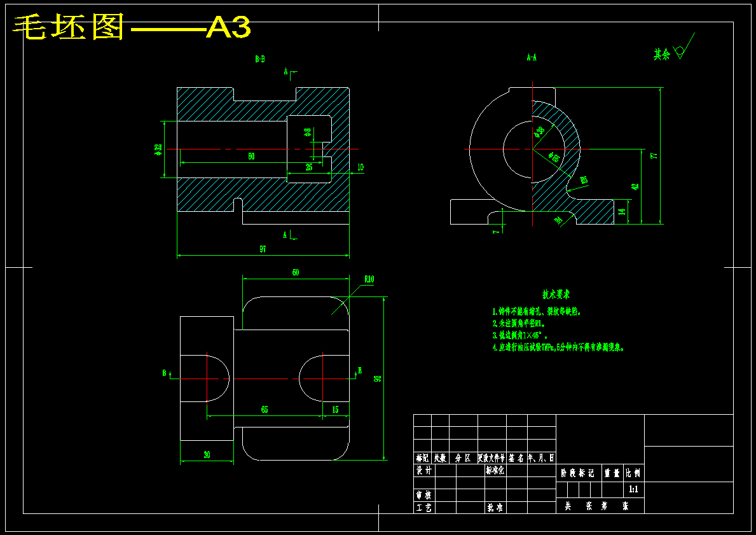Select technical requirement line 2 about fillet R1
The width and height of the screenshot is (756, 535).
(519, 324)
